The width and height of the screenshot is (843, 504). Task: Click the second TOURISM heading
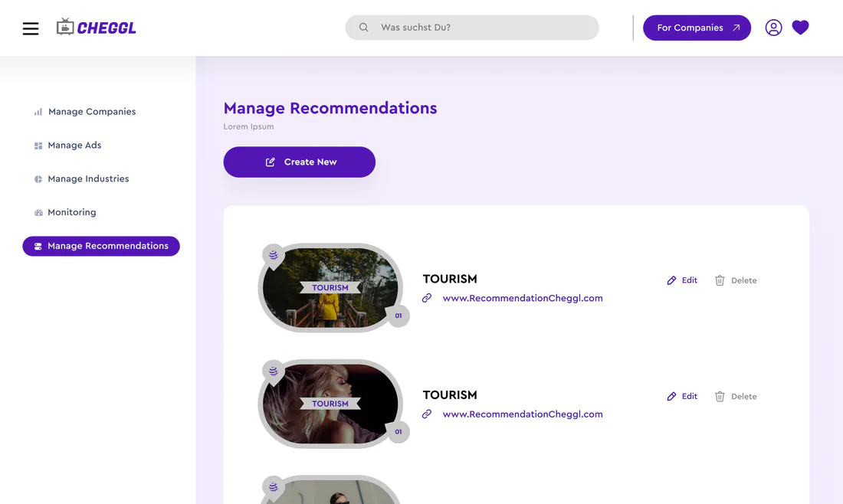pyautogui.click(x=450, y=395)
